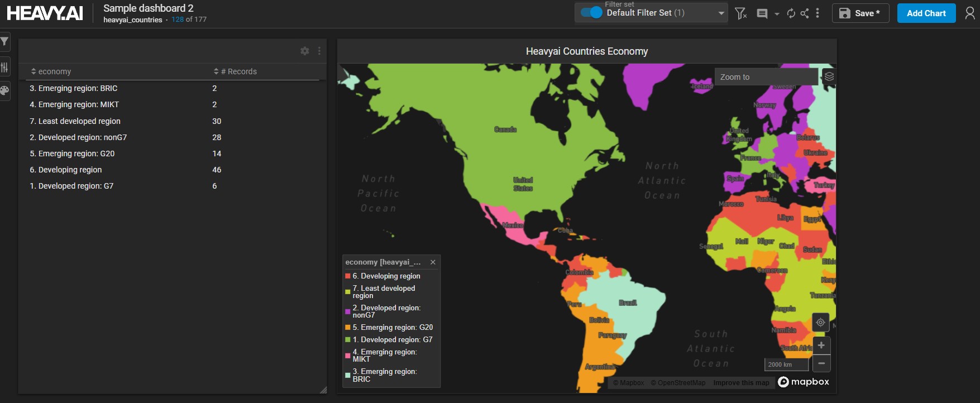
Task: Click the map geolocate target icon
Action: pos(820,322)
